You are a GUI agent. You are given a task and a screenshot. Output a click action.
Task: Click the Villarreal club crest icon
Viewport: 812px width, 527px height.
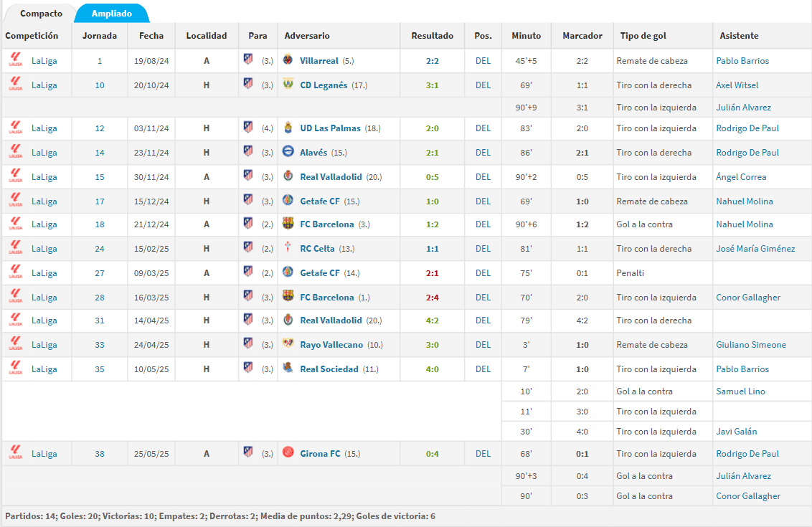pos(288,60)
